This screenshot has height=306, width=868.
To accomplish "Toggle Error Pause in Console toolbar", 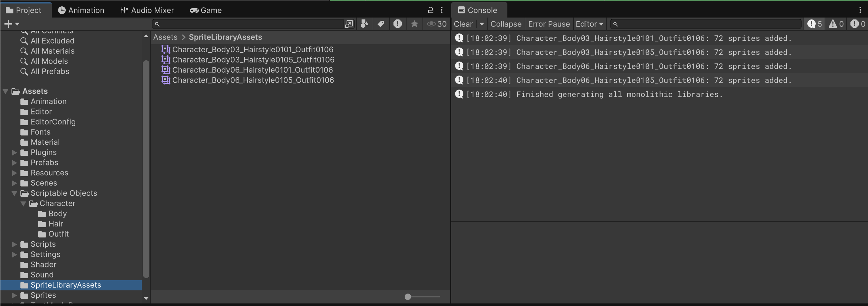I will pos(549,24).
